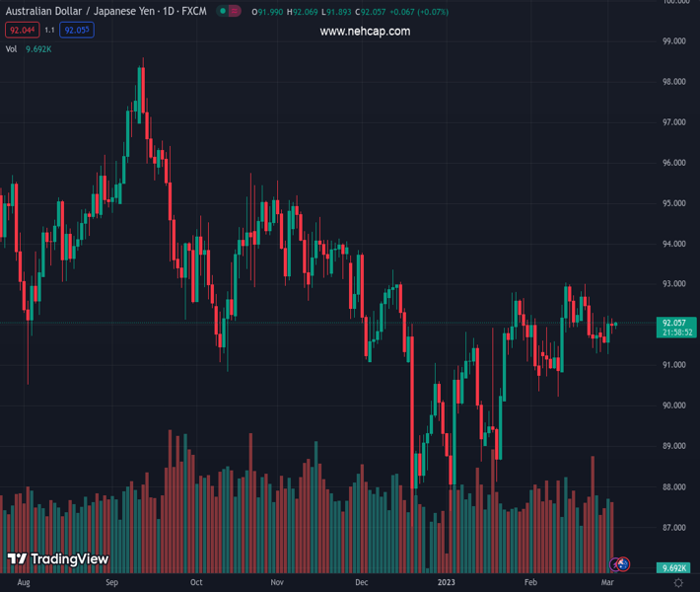This screenshot has height=592, width=700.
Task: Click the TradingView logo
Action: point(57,559)
